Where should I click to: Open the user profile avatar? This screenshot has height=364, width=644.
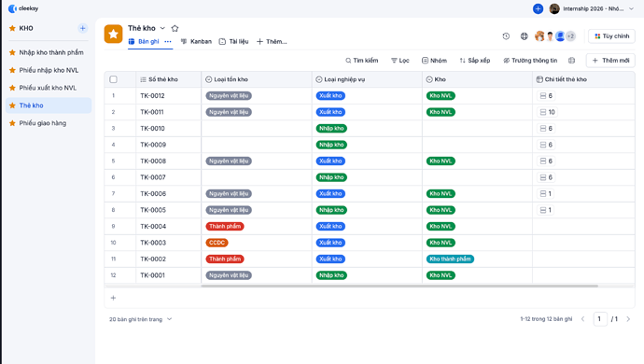[x=554, y=8]
